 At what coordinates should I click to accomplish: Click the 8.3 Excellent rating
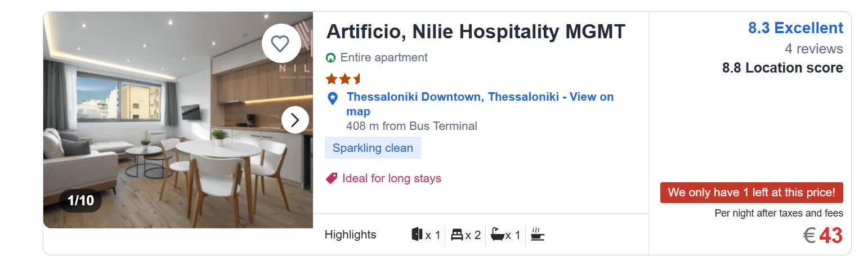tap(795, 28)
